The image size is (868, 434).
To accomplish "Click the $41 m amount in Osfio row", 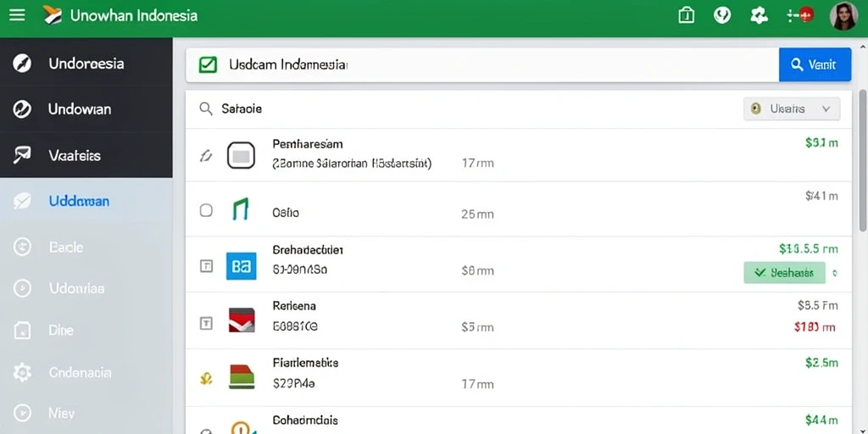I will [821, 196].
